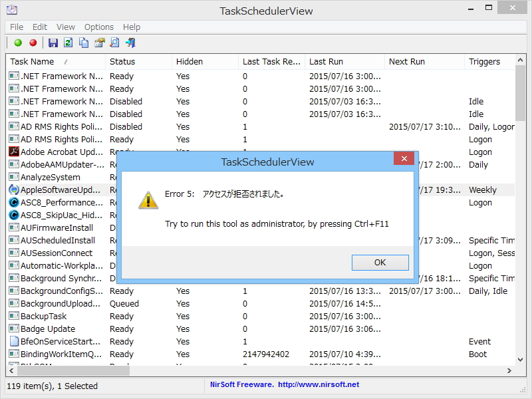
Task: Sort by Hidden column header
Action: [205, 61]
